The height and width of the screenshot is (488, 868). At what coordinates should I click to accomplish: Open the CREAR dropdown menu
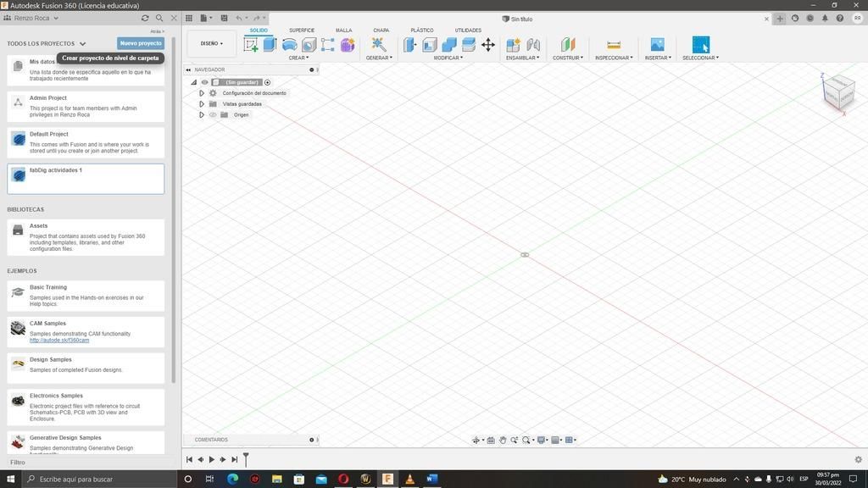(298, 58)
